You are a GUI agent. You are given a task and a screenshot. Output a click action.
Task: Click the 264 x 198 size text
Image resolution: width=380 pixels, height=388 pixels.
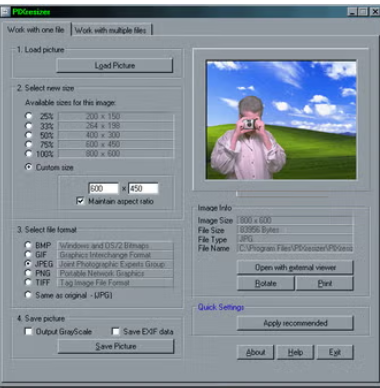(103, 126)
